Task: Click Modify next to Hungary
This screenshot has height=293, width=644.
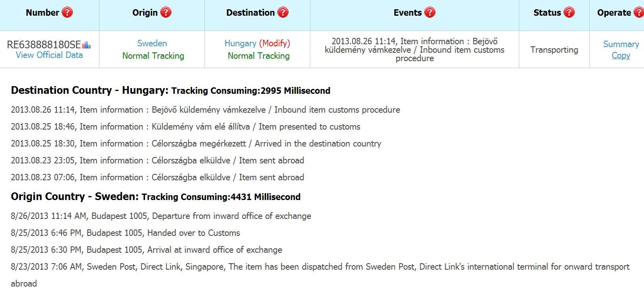Action: 275,43
